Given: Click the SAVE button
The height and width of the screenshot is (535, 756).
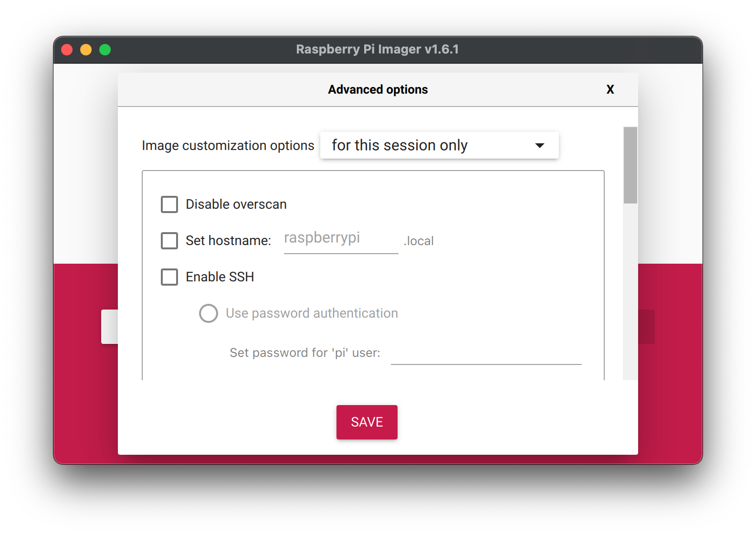Looking at the screenshot, I should (x=367, y=422).
